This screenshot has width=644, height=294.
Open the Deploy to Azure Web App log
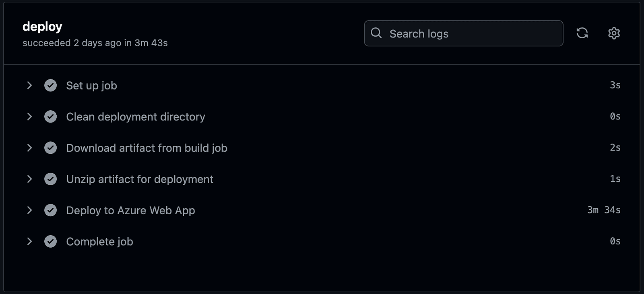click(x=130, y=211)
